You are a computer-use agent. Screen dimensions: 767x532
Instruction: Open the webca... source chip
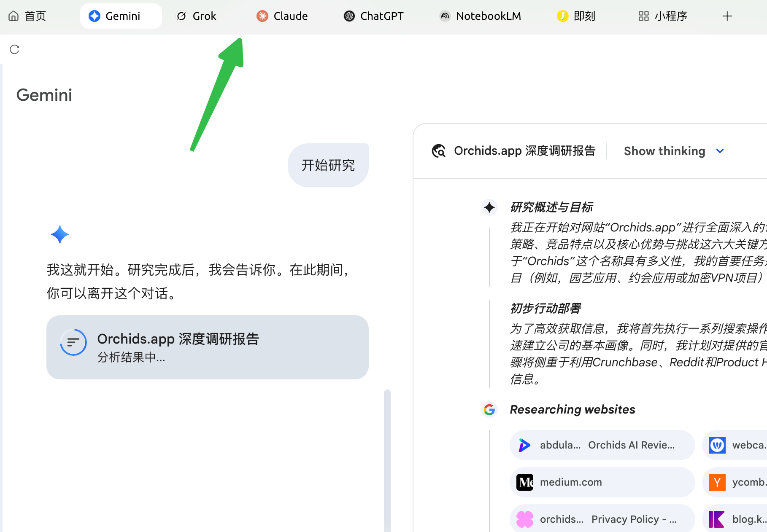[735, 445]
